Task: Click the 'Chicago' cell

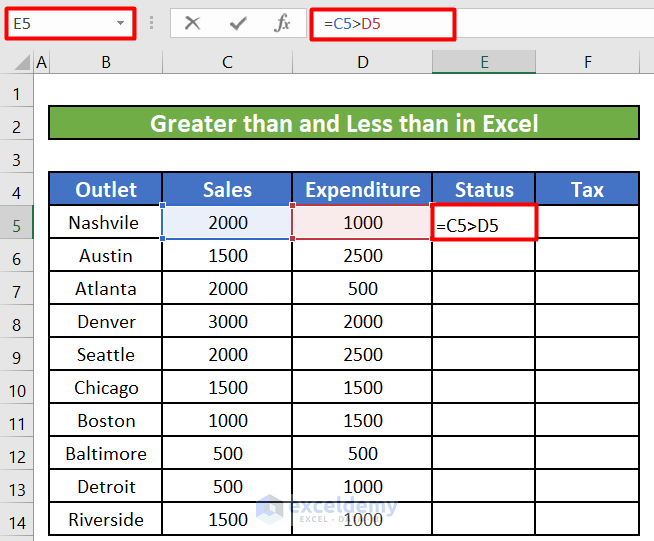Action: click(106, 387)
